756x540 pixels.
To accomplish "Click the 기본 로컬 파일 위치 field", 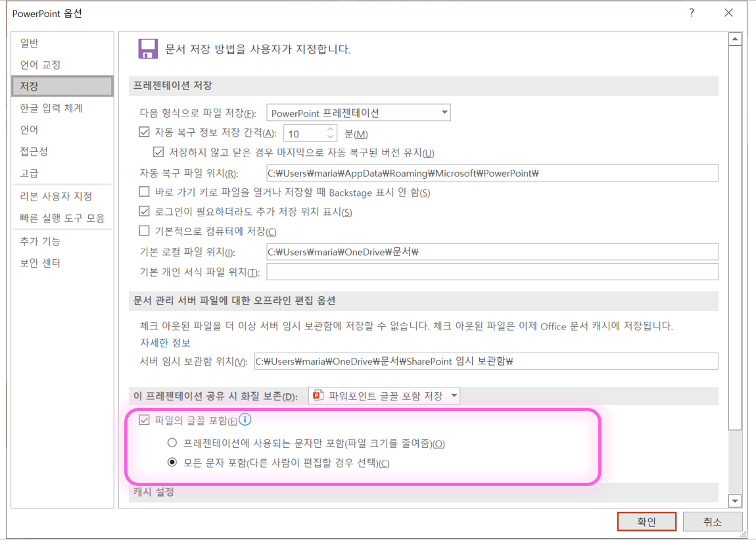I will pos(492,252).
